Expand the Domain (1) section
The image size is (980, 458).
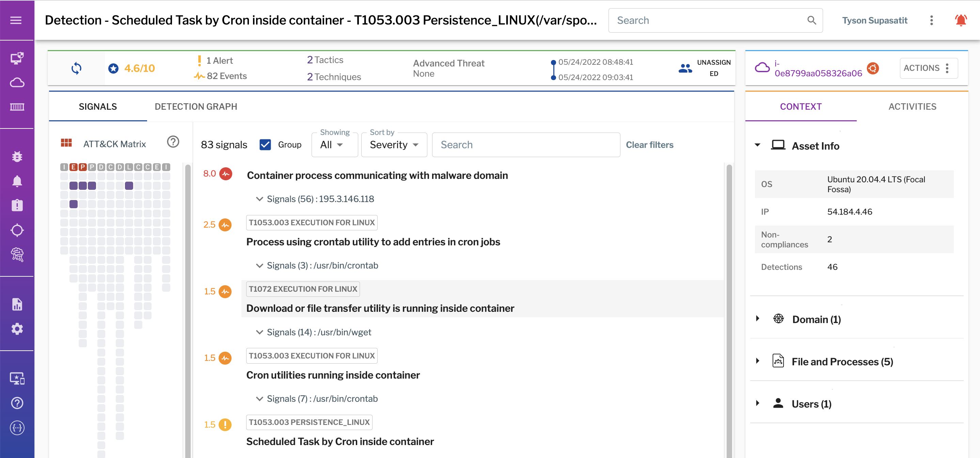pyautogui.click(x=757, y=319)
